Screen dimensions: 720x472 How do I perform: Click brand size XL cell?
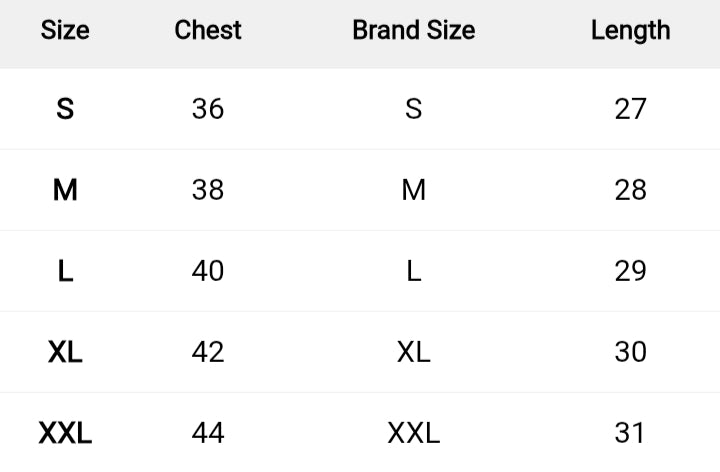click(414, 351)
